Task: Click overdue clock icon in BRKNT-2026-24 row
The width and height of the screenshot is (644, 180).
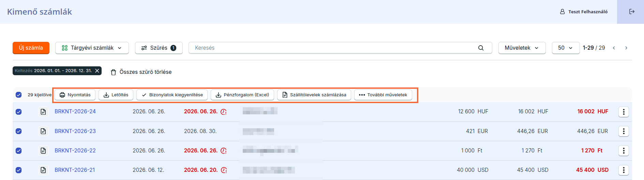Action: tap(224, 112)
